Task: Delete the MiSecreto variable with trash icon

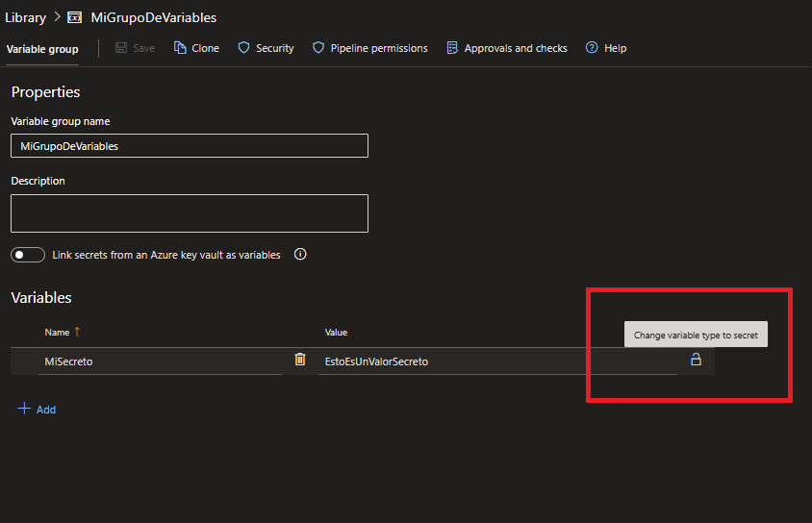Action: click(x=300, y=360)
